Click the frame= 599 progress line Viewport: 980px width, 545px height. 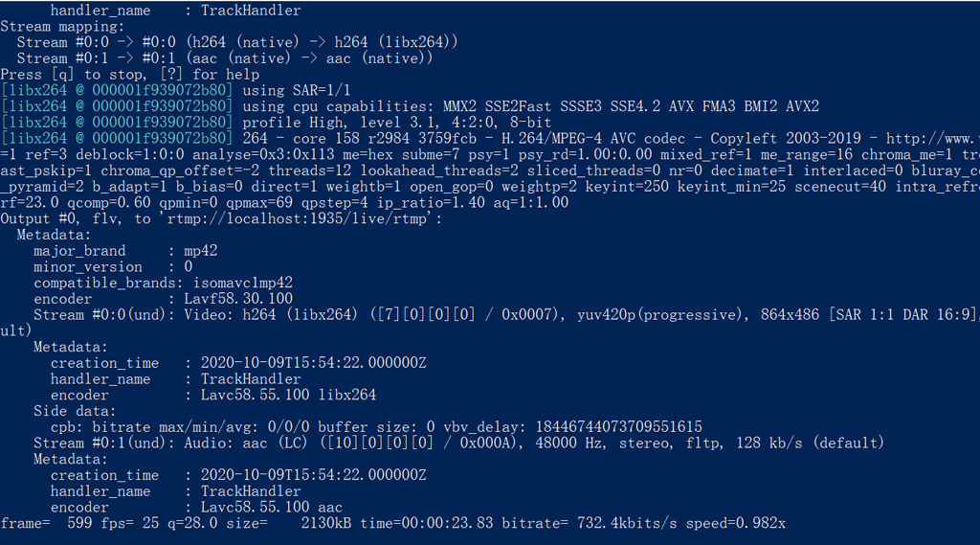point(393,523)
